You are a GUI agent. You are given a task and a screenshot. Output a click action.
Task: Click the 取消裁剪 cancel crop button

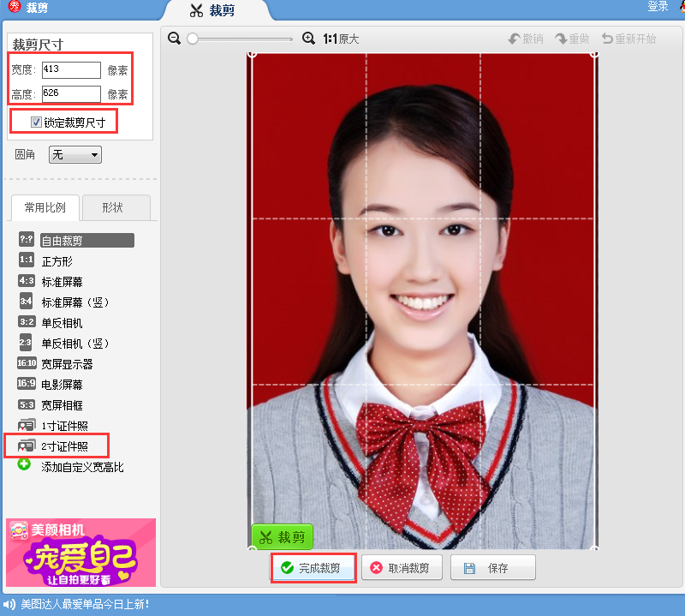(406, 568)
